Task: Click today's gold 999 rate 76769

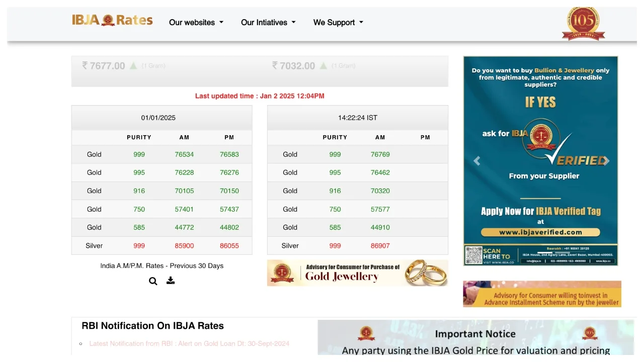Action: tap(380, 154)
